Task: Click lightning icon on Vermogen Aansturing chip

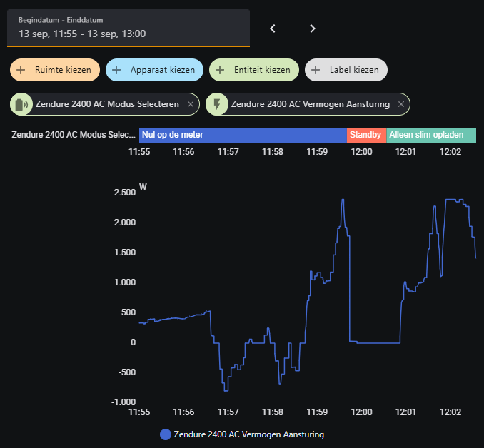Action: 217,104
